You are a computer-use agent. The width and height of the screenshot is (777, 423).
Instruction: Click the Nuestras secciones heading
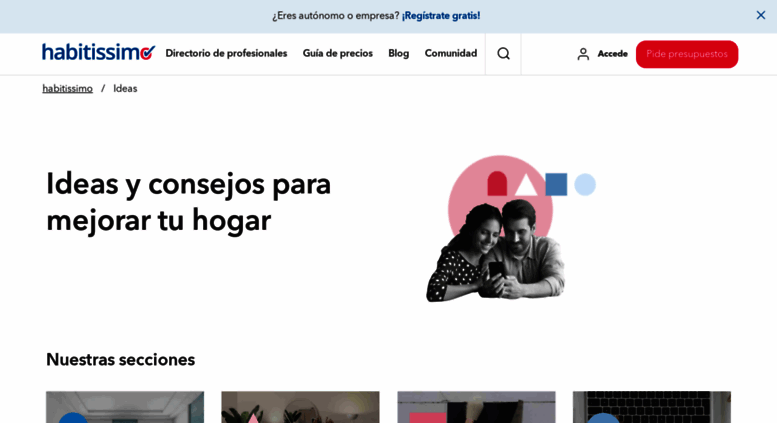120,360
